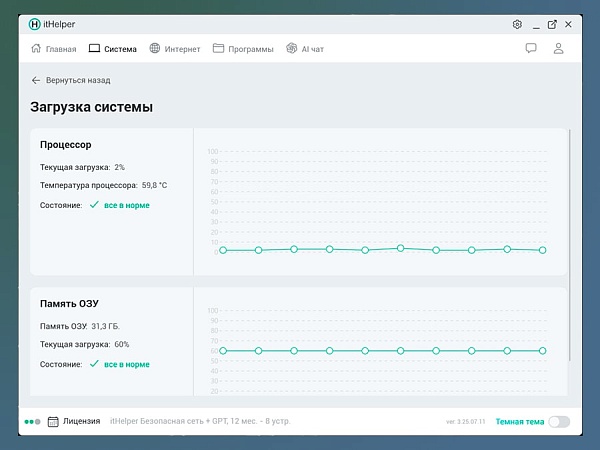This screenshot has width=600, height=450.
Task: Click the last data point on processor chart
Action: (x=543, y=250)
